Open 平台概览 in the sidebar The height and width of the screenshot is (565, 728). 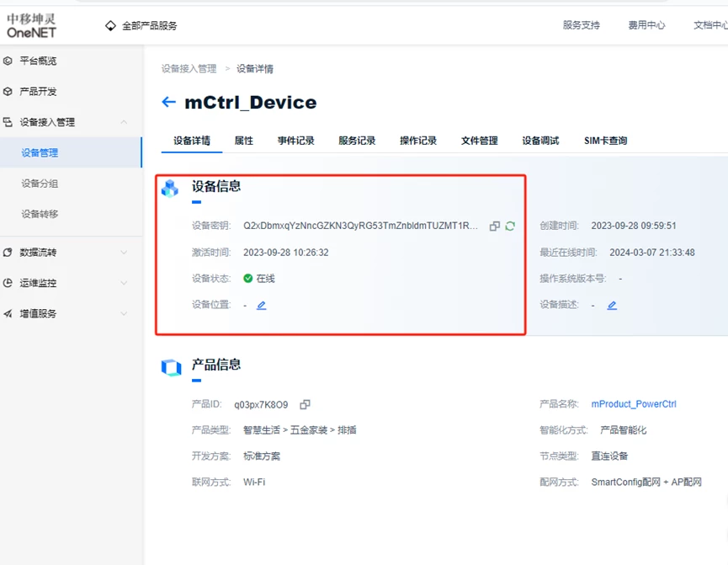click(x=38, y=61)
